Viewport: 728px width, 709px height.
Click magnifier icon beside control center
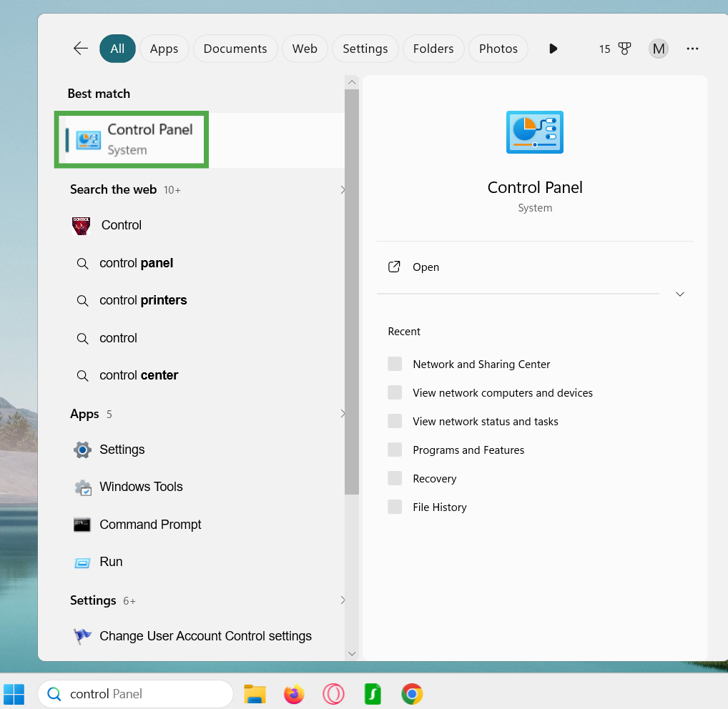[82, 375]
